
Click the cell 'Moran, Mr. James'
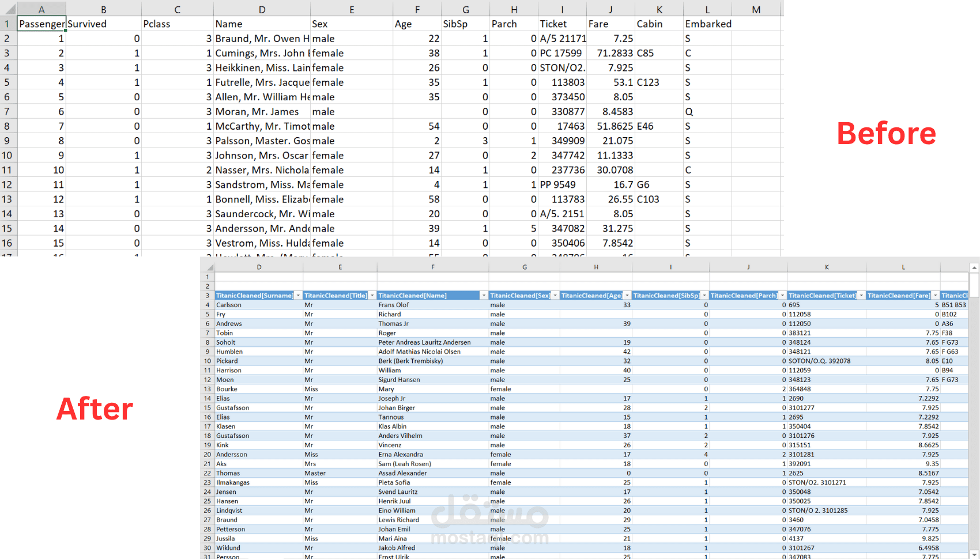pyautogui.click(x=262, y=111)
